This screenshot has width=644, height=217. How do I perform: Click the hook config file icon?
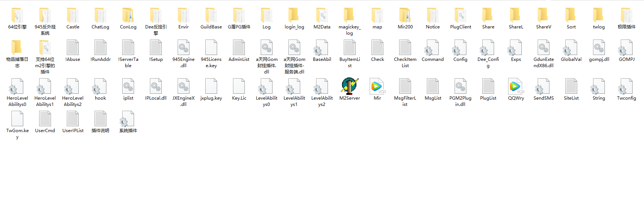pyautogui.click(x=100, y=86)
